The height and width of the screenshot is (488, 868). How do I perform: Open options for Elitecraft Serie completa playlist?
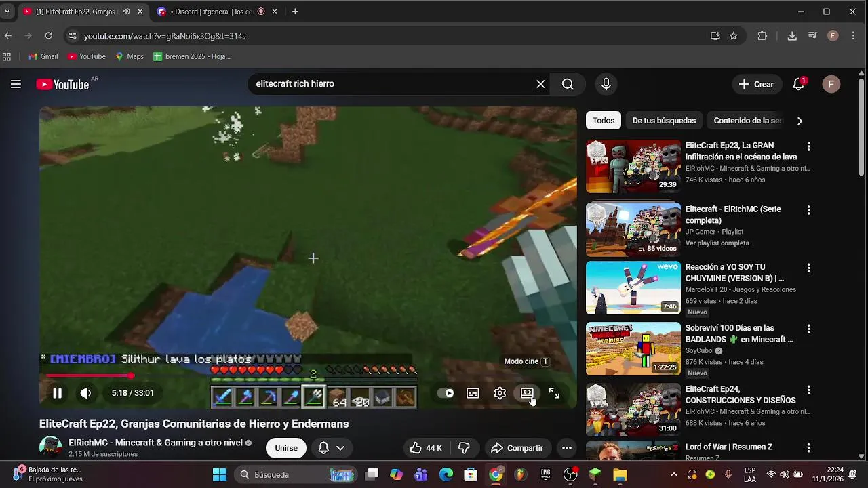pos(808,210)
